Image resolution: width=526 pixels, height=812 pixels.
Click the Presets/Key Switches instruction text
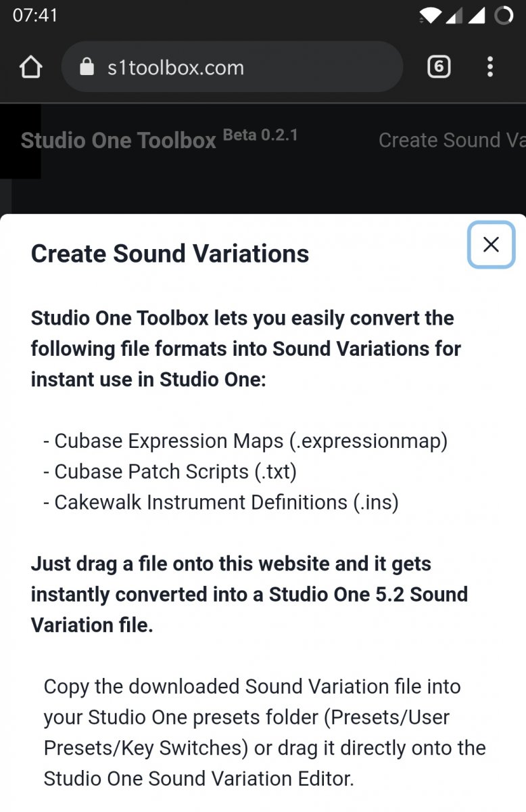(x=265, y=733)
